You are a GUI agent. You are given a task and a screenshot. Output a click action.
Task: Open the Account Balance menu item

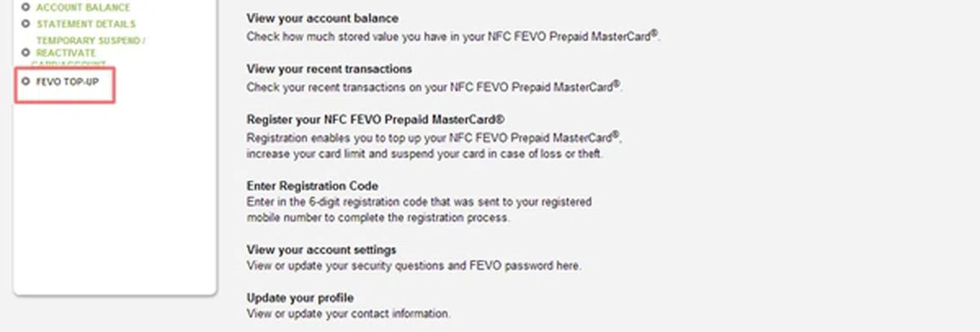click(82, 7)
